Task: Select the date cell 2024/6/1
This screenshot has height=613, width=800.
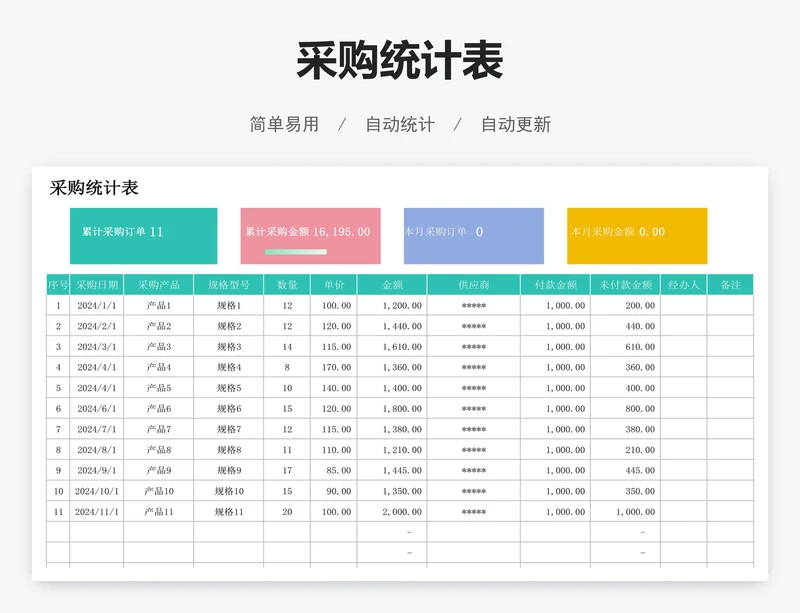Action: (97, 408)
